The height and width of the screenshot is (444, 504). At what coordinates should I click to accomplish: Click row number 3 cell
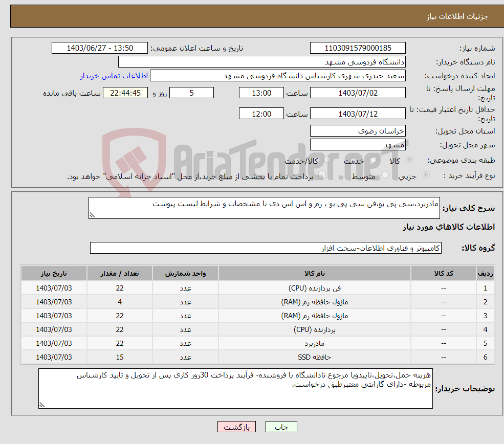(486, 316)
